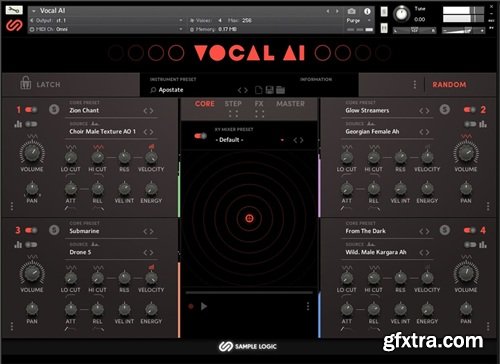
Task: Solo core 2 with the S button
Action: [445, 109]
